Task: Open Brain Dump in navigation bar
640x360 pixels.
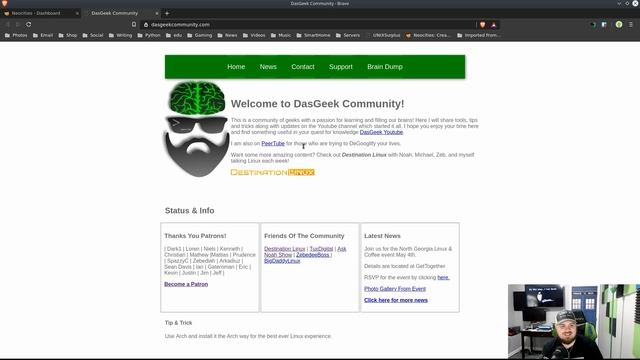Action: [385, 67]
